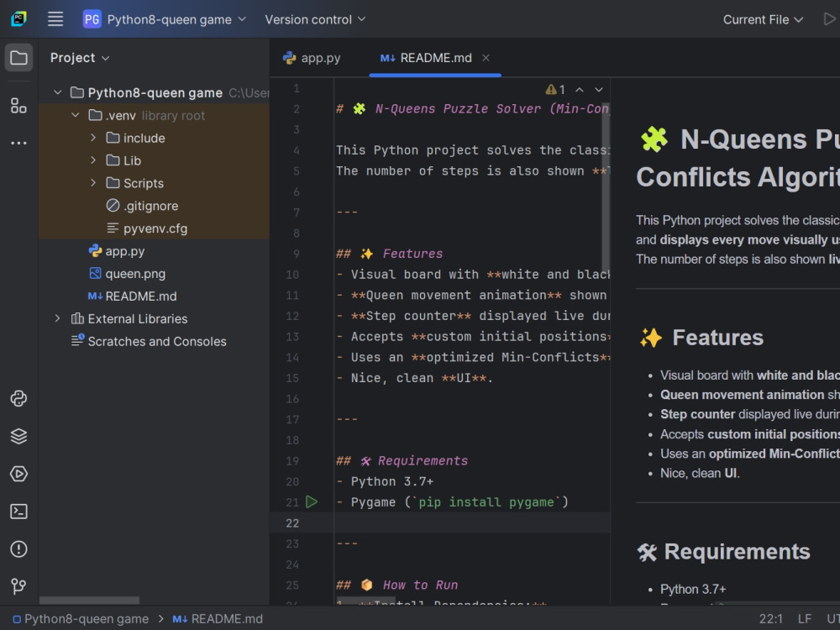Collapse the .venv folder
This screenshot has height=630, width=840.
pyautogui.click(x=76, y=115)
